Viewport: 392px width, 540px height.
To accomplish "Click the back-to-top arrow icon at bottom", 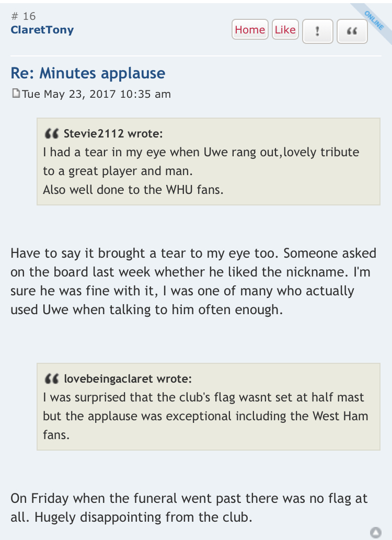I will (376, 532).
